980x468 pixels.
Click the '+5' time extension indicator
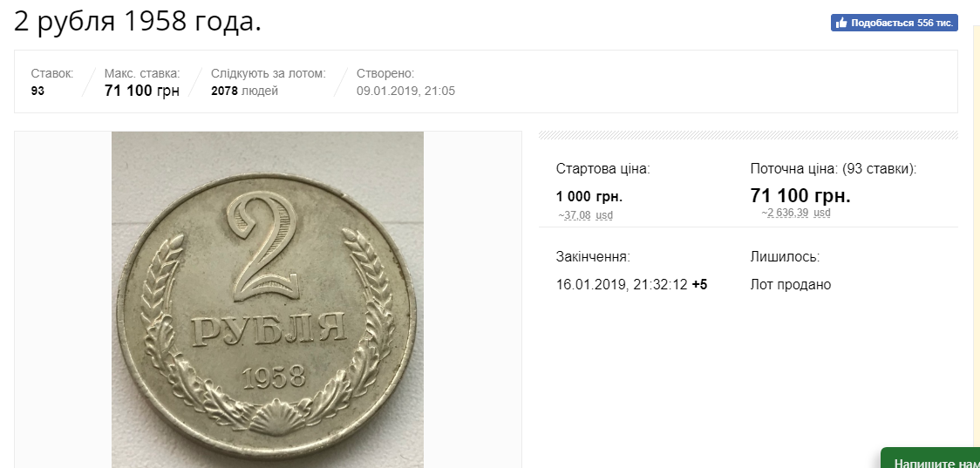[x=699, y=285]
